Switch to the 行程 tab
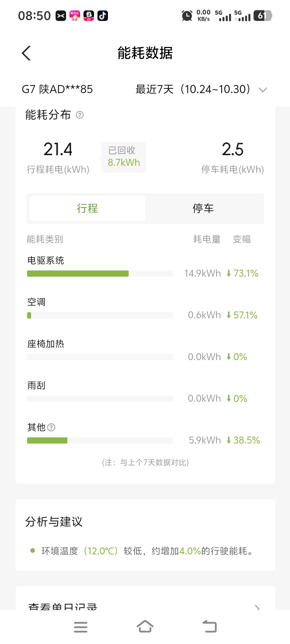The image size is (290, 644). [x=87, y=208]
